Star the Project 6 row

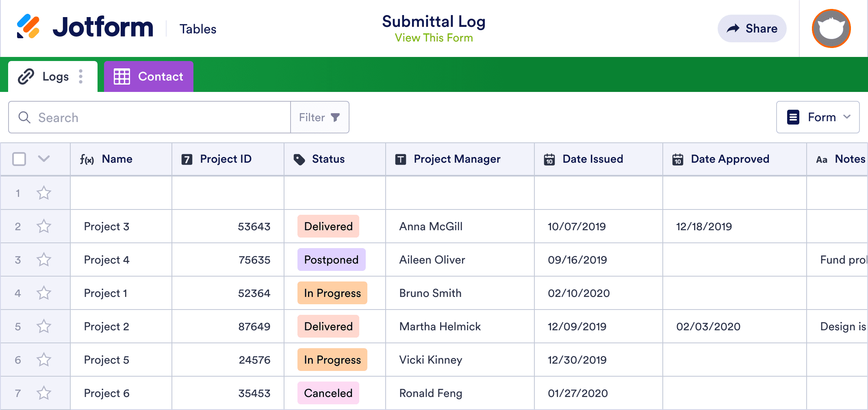tap(44, 393)
